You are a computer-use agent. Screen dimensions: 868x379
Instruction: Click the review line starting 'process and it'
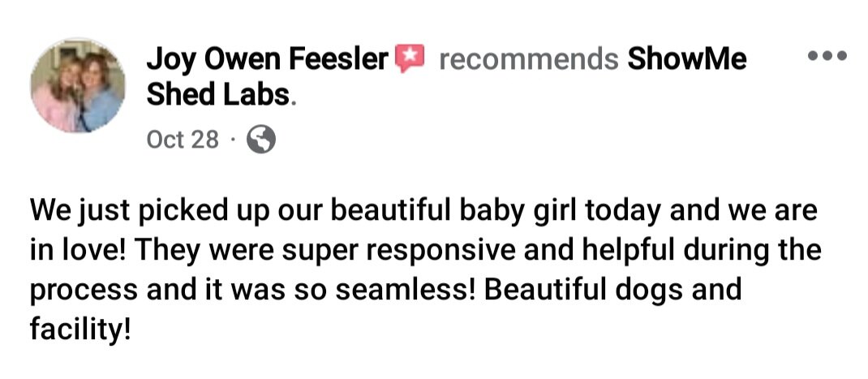coord(385,290)
